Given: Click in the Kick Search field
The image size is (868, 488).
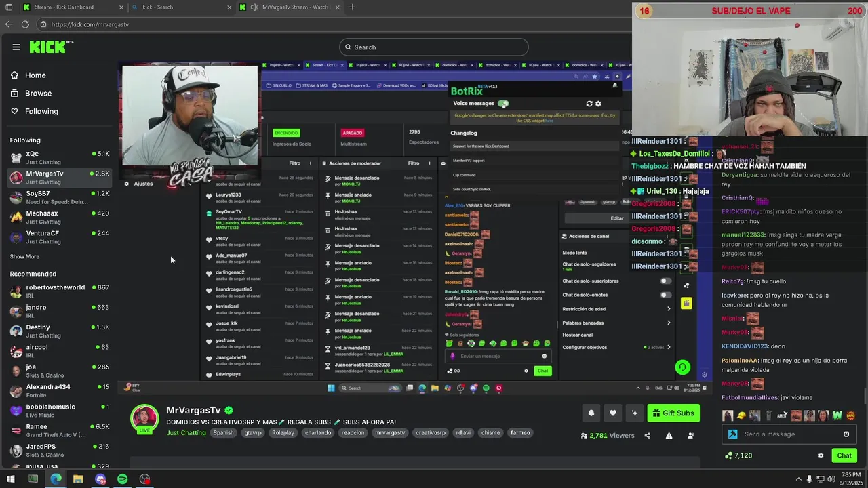Looking at the screenshot, I should click(434, 47).
